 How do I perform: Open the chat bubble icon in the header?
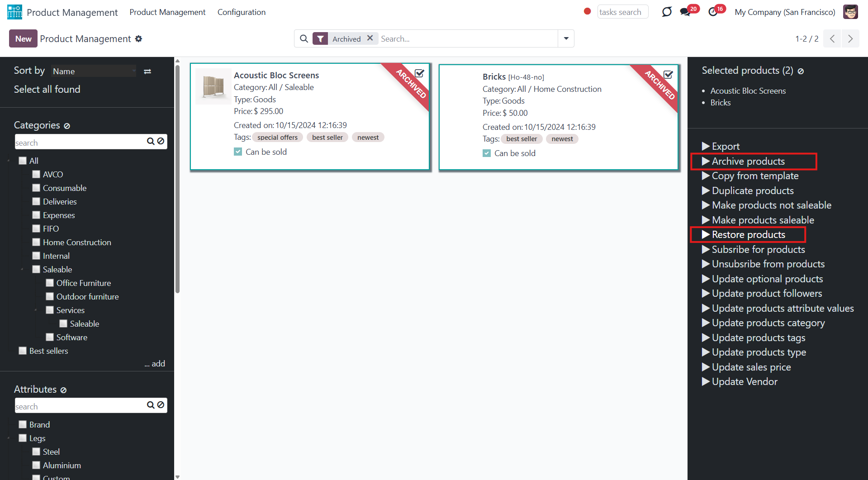coord(667,12)
